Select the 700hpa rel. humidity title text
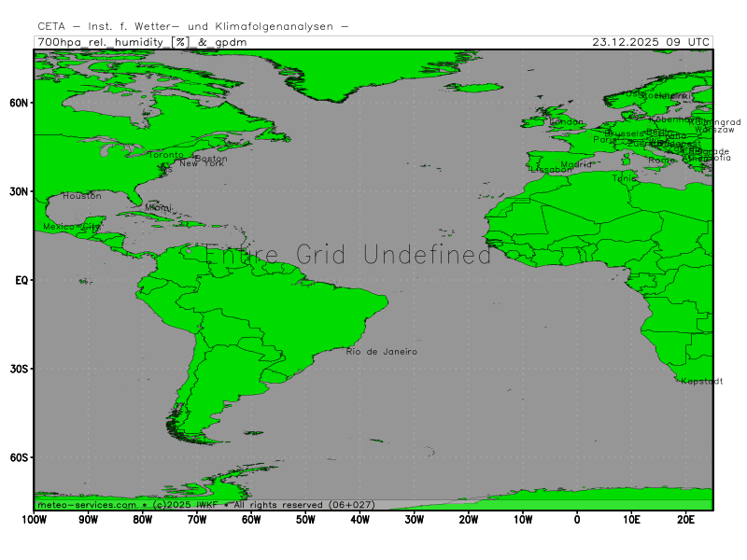This screenshot has height=560, width=747. [103, 42]
